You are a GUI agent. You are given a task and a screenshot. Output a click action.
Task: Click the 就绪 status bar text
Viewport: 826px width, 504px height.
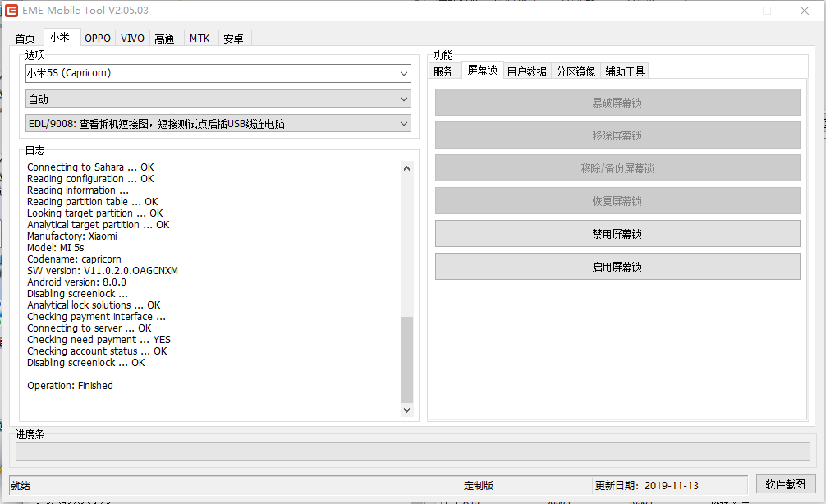click(x=21, y=486)
